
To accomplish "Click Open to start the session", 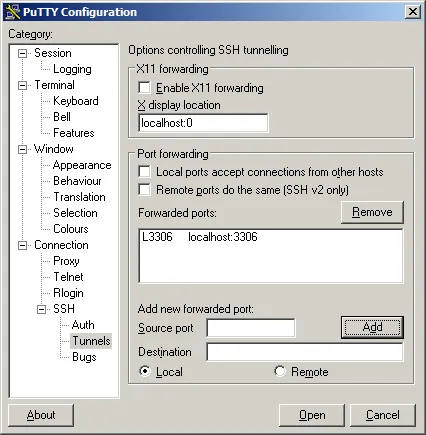I will (x=312, y=415).
